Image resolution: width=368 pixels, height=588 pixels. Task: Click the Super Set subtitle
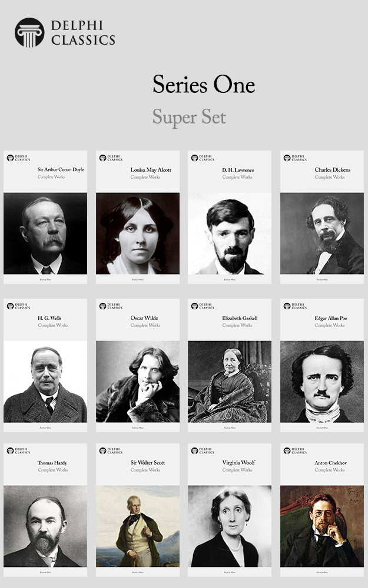tap(189, 117)
